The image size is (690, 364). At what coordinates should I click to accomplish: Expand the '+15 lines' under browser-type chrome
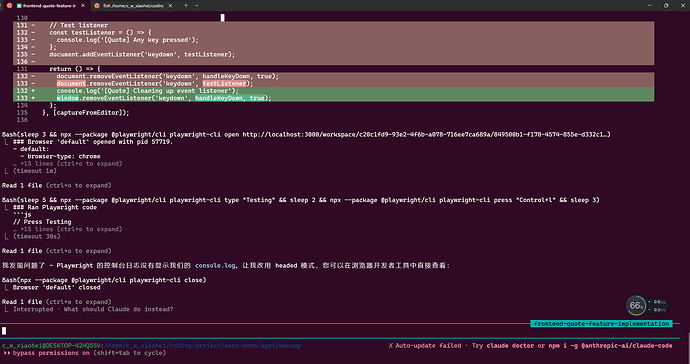tap(71, 164)
